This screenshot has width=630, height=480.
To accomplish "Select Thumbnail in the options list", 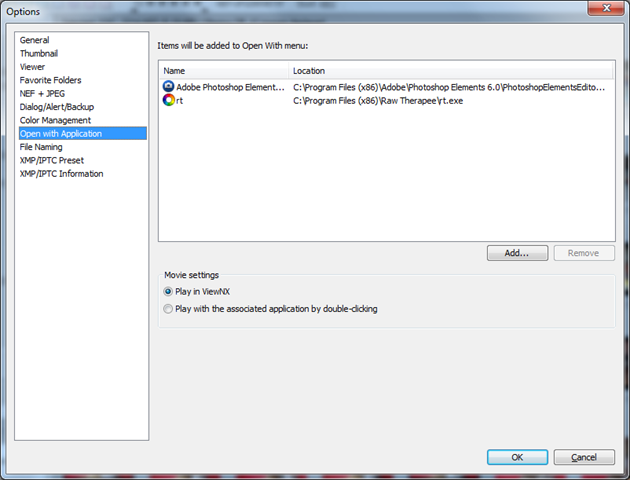I will click(40, 53).
